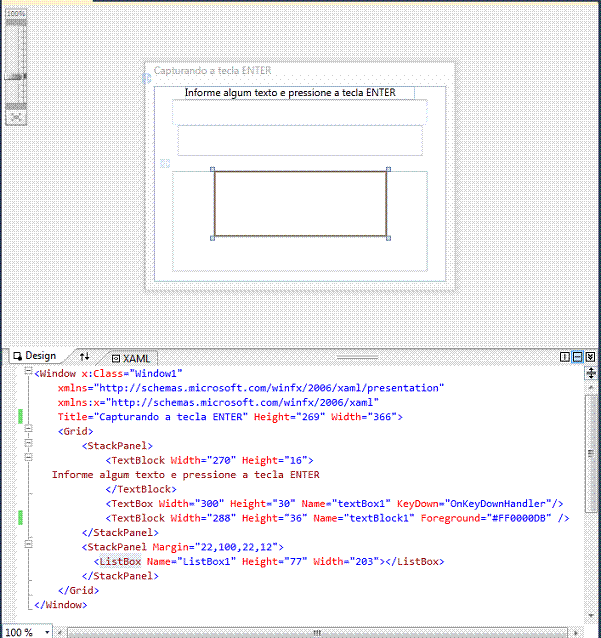Screen dimensions: 601x638
Task: Click the 100% label above zoom slider
Action: point(16,13)
